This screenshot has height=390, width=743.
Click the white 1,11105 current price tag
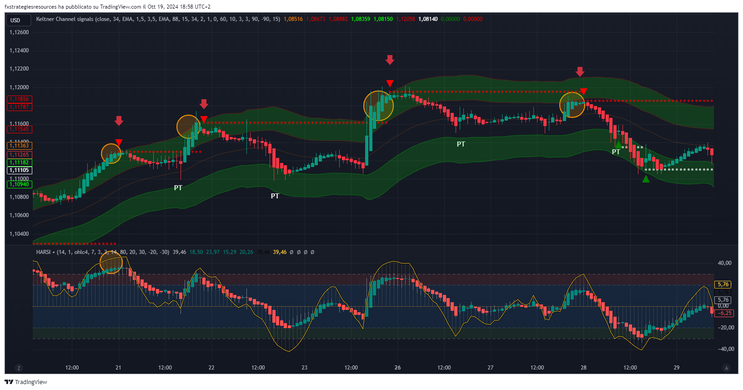(19, 170)
